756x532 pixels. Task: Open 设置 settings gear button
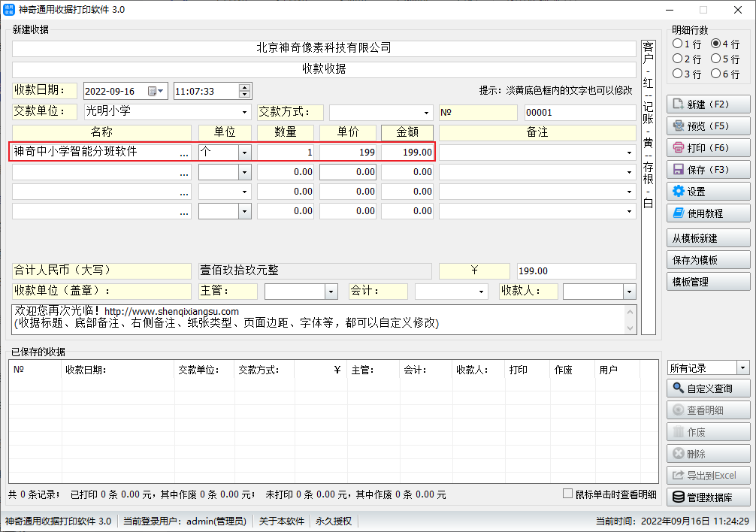point(708,192)
